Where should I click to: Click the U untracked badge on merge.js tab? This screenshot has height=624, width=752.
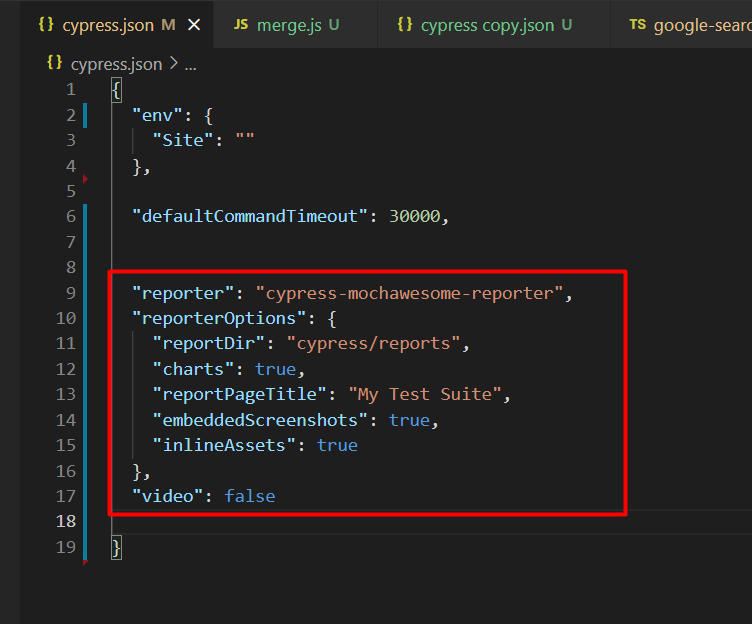click(334, 24)
